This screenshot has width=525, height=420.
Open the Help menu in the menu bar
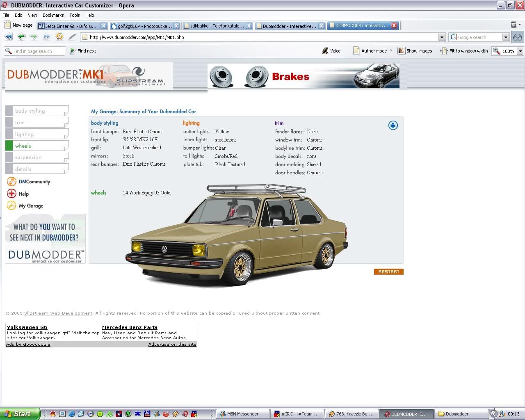point(89,15)
